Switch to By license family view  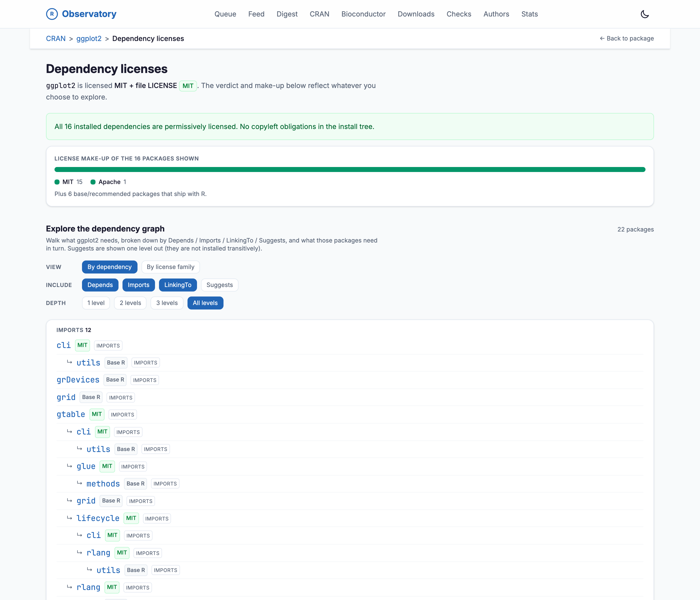click(170, 267)
